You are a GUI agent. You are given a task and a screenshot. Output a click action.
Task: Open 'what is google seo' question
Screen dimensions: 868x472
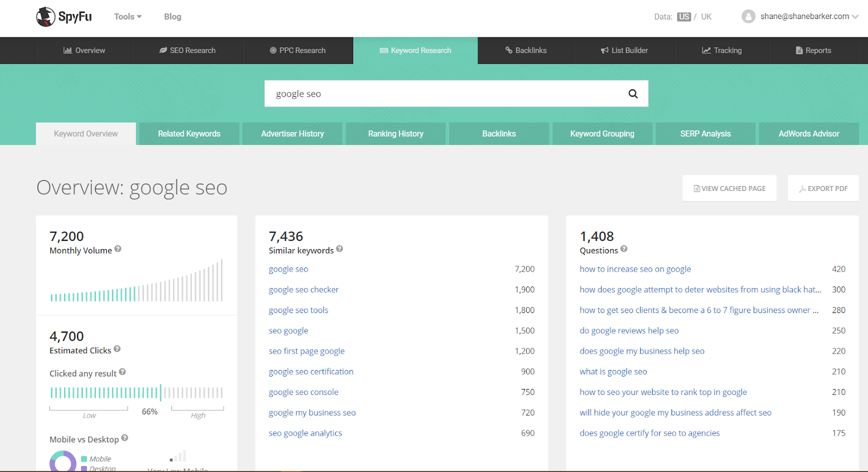[613, 372]
